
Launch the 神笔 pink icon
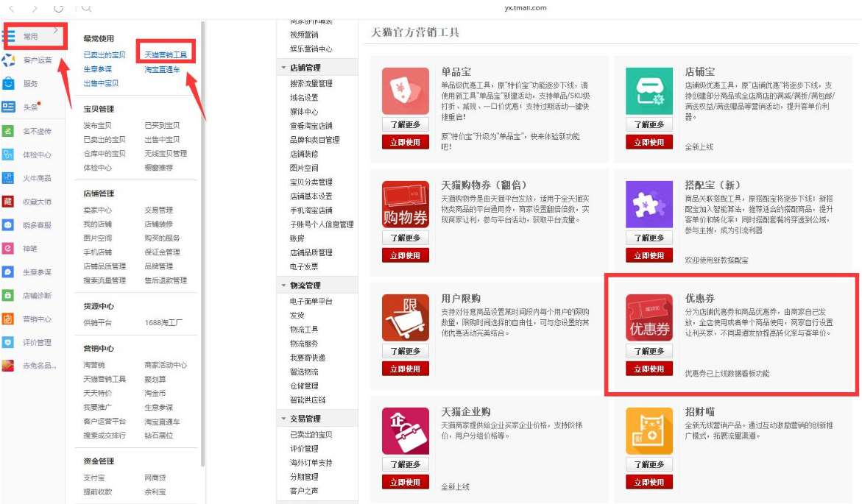(x=7, y=249)
